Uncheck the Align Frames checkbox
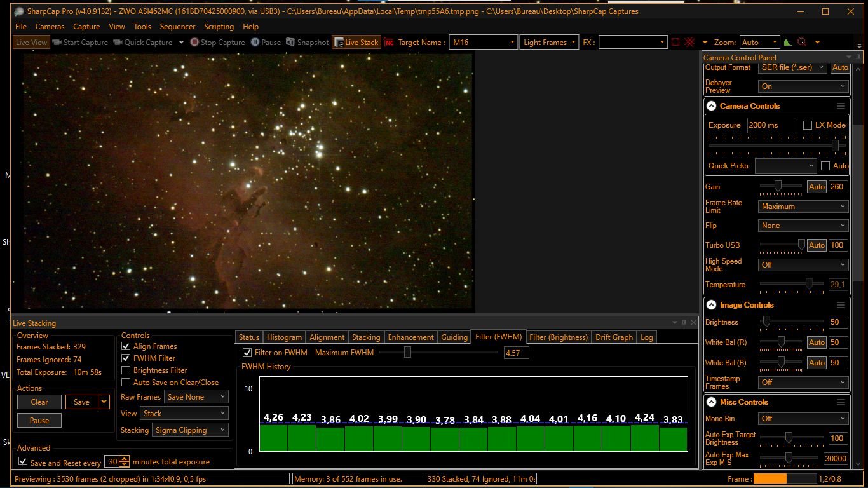The height and width of the screenshot is (488, 868). point(126,346)
